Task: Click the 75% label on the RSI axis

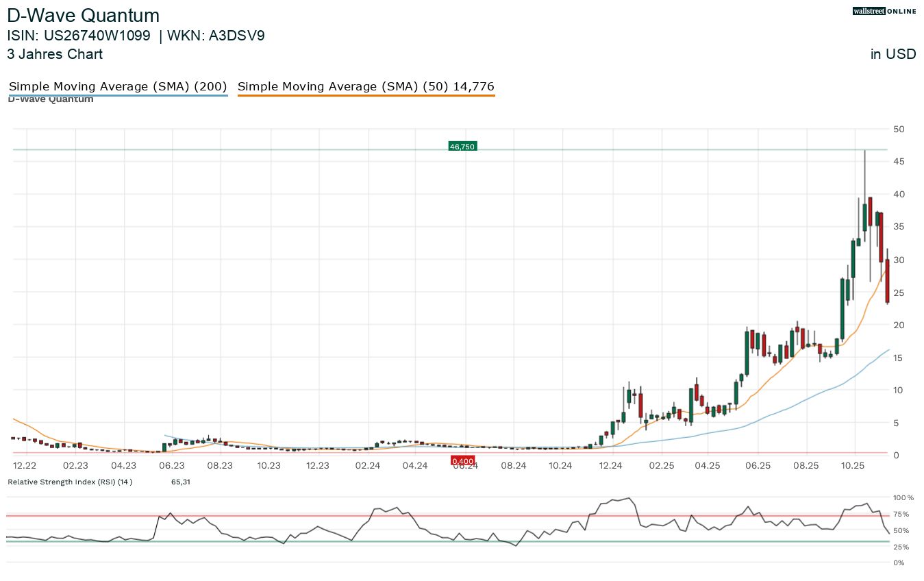Action: coord(901,515)
